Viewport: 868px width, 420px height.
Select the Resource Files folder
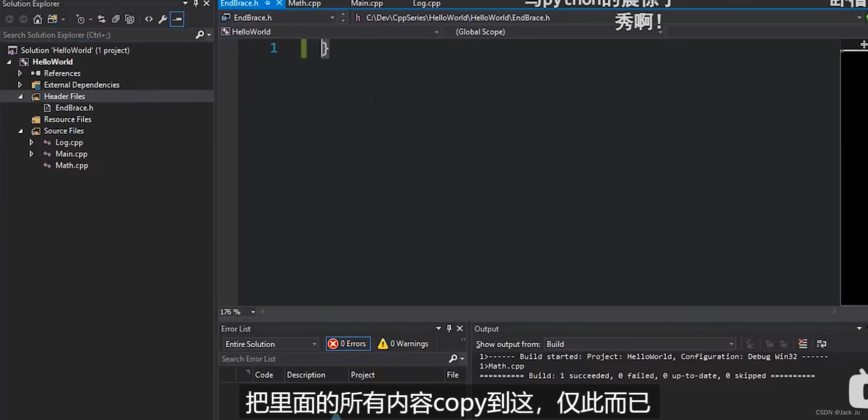point(67,119)
